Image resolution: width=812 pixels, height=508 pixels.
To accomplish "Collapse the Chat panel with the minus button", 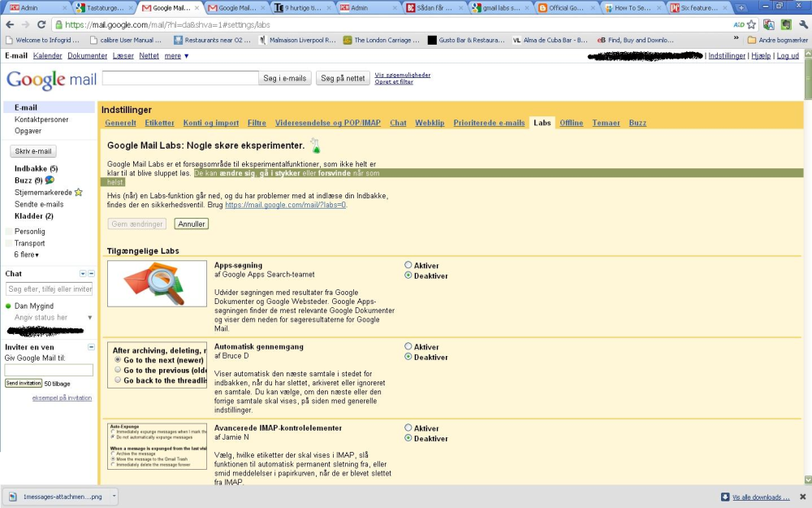I will pyautogui.click(x=91, y=273).
